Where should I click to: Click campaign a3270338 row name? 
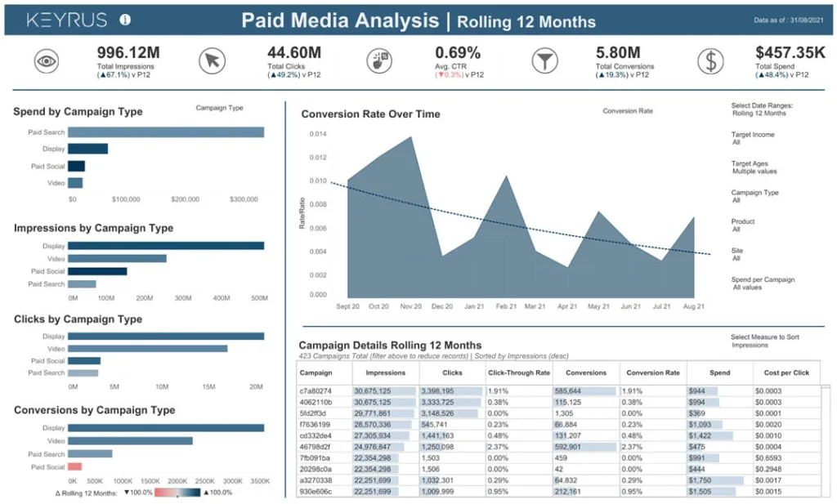tap(316, 480)
